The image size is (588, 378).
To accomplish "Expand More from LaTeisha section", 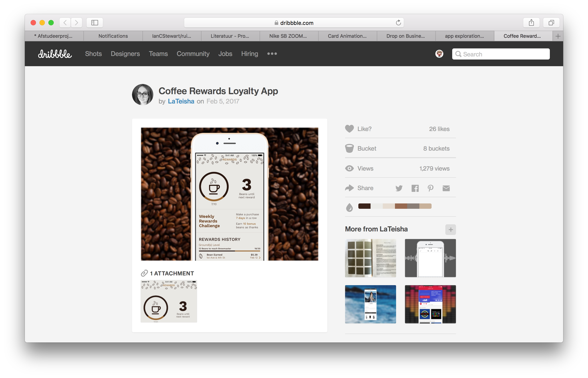I will (450, 229).
